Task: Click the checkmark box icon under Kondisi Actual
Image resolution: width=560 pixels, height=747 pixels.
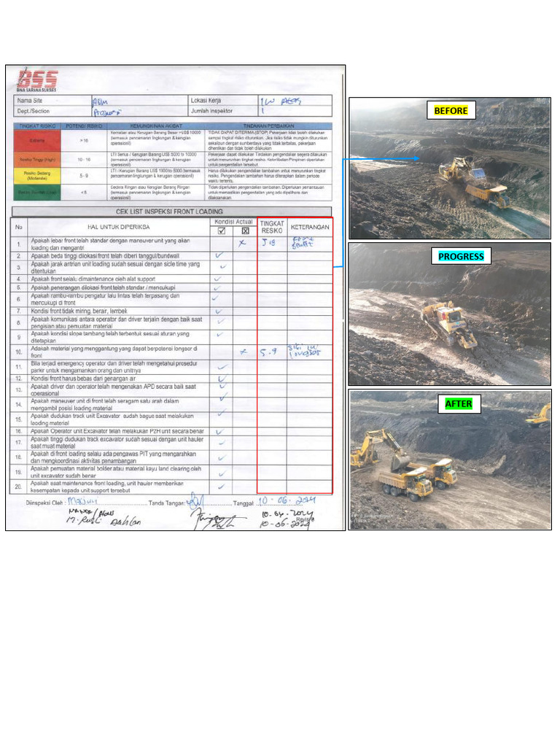Action: click(222, 231)
